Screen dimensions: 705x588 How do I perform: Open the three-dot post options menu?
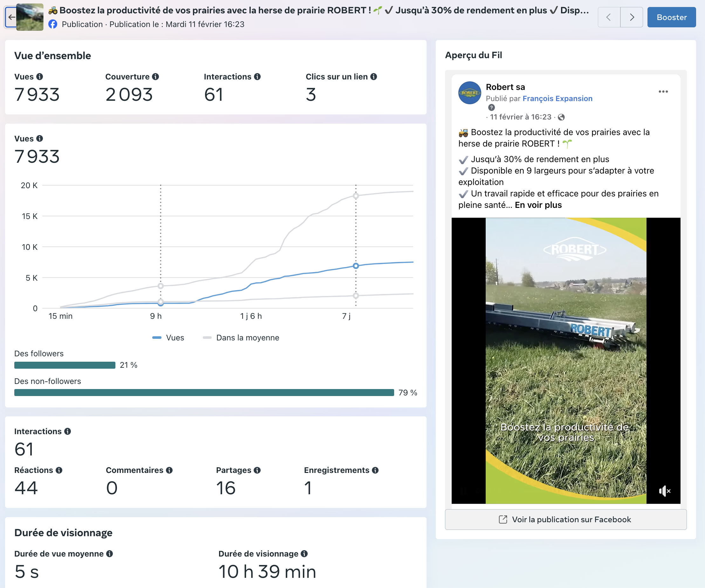663,92
